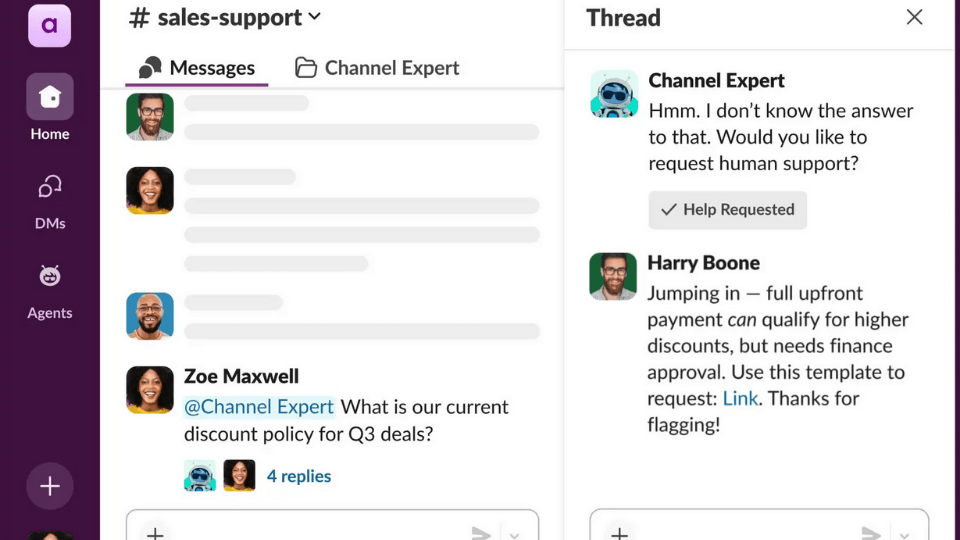The image size is (960, 540).
Task: Go to Home in sidebar
Action: pos(49,107)
